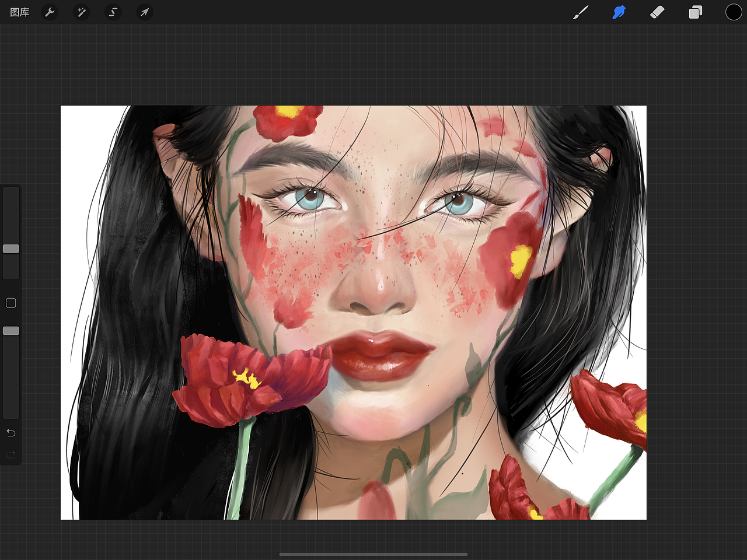Select the Smudge tool
This screenshot has height=560, width=747.
click(619, 12)
